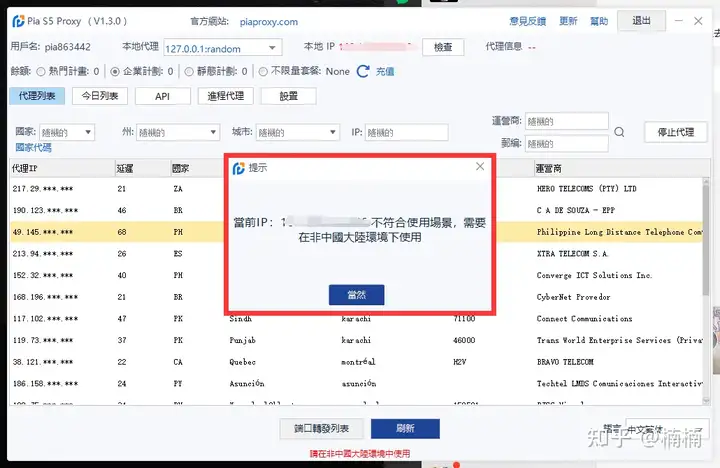Click the 幫助 link

(x=599, y=21)
